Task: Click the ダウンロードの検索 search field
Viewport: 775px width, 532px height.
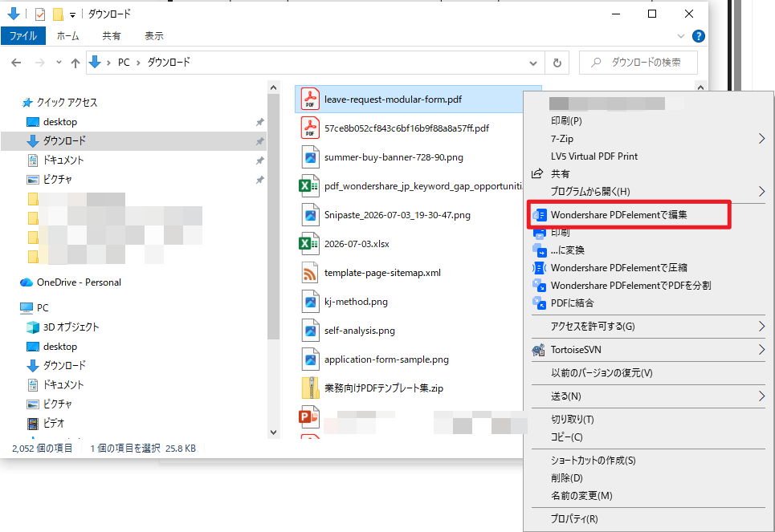Action: click(x=638, y=63)
